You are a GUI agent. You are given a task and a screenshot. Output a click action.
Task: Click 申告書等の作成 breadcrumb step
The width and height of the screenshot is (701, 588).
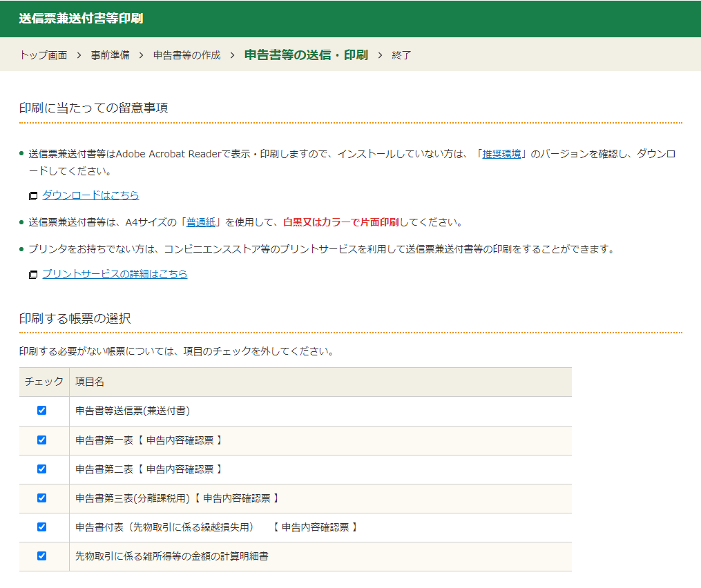point(187,55)
